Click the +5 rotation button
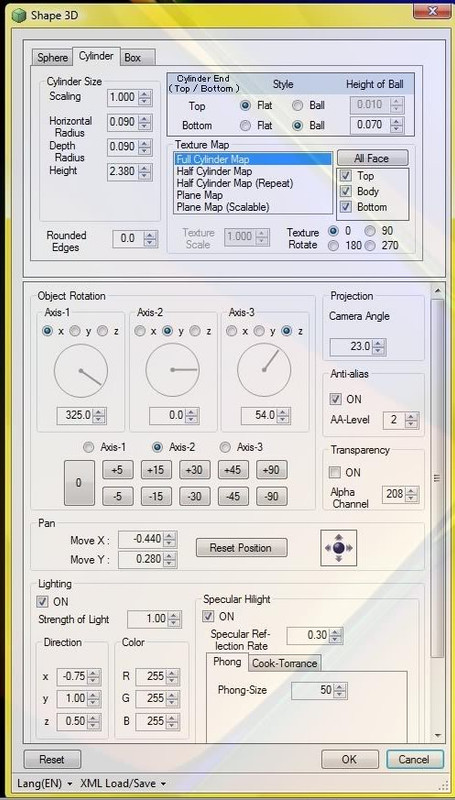 point(118,470)
